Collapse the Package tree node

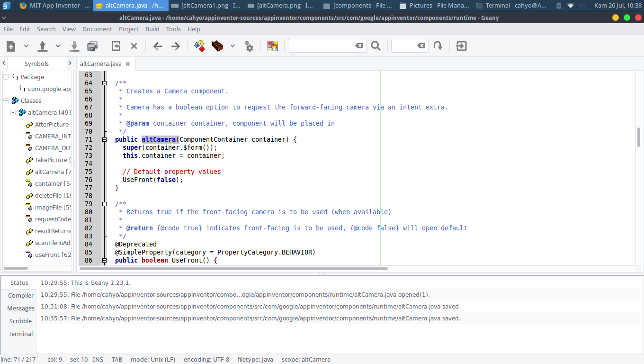[6, 77]
